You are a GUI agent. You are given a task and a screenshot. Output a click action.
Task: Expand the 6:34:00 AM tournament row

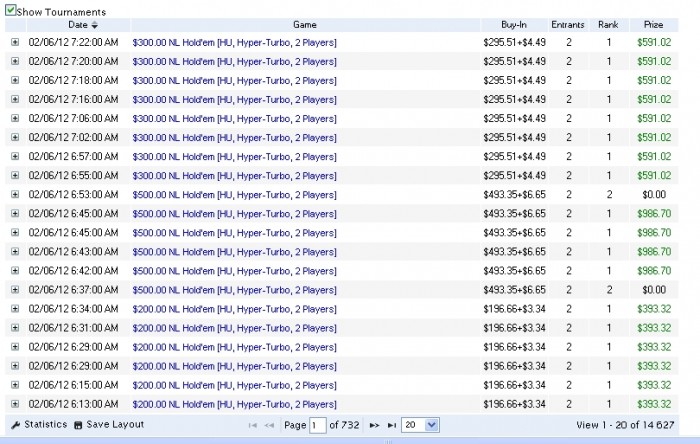[15, 309]
